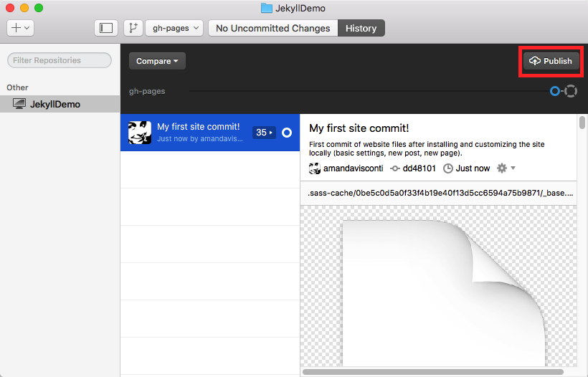Open the plus add repository dropdown
The height and width of the screenshot is (377, 588).
(x=20, y=28)
